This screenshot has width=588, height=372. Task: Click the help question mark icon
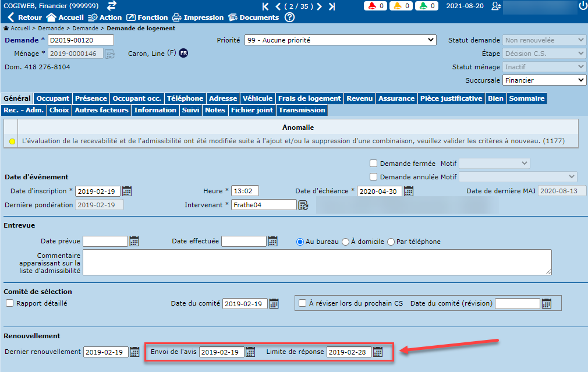click(x=289, y=17)
